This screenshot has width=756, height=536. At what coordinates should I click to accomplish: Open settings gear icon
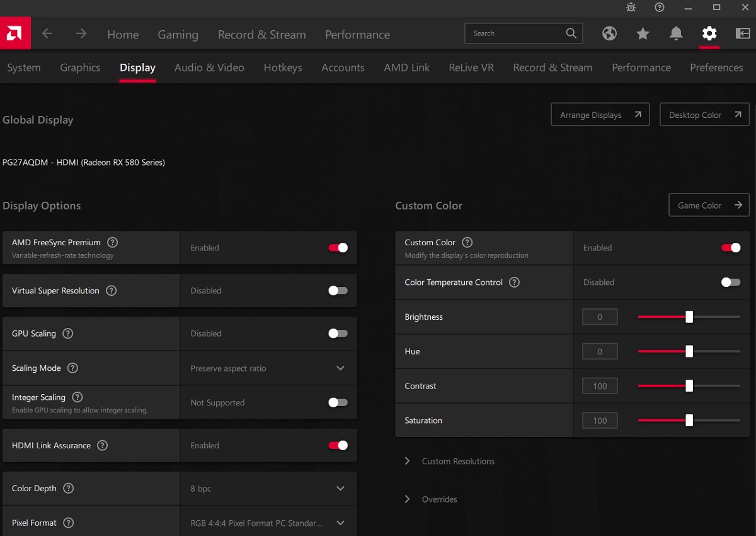(709, 33)
